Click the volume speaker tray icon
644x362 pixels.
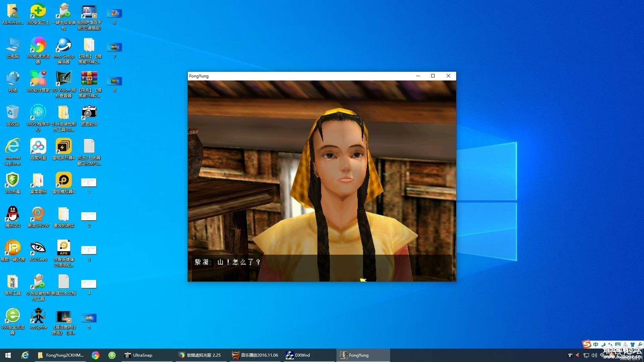tap(594, 355)
